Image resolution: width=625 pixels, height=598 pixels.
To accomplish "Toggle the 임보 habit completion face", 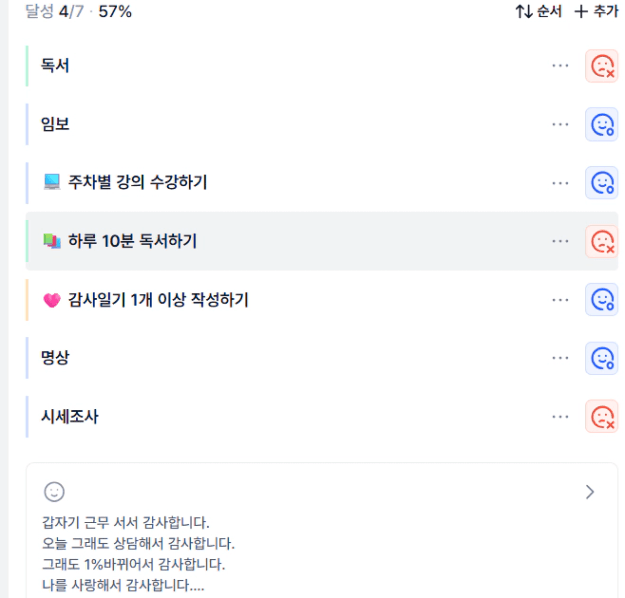I will click(601, 124).
